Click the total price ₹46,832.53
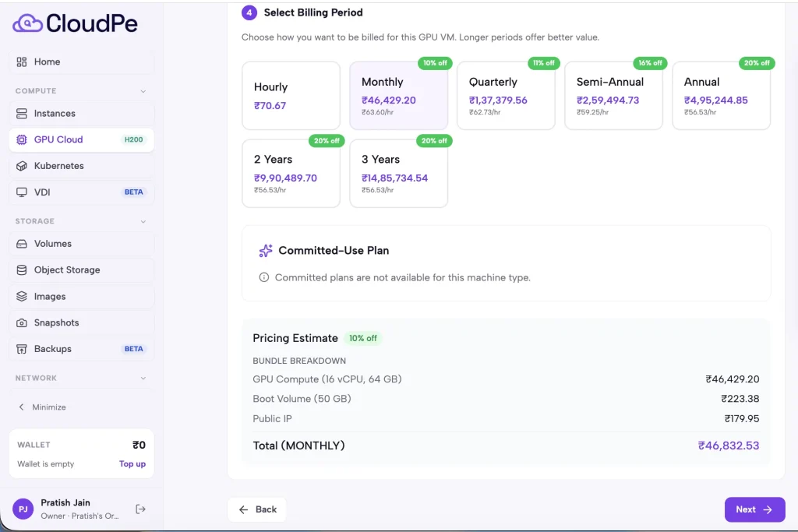This screenshot has height=532, width=798. click(729, 446)
